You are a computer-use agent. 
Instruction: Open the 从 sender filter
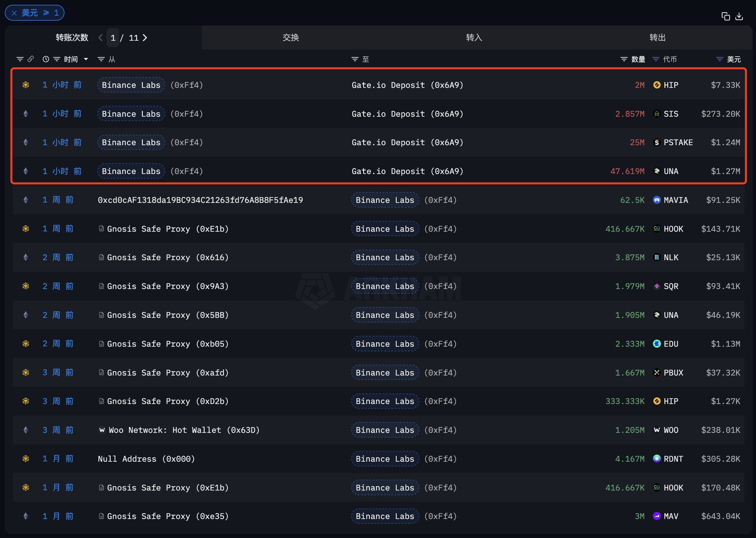point(101,59)
